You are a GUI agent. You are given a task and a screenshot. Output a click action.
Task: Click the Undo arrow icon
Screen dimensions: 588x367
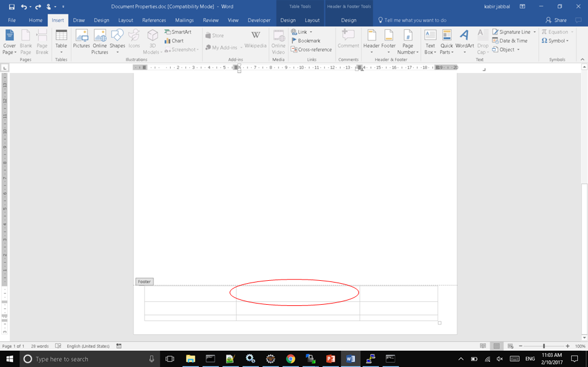click(24, 7)
